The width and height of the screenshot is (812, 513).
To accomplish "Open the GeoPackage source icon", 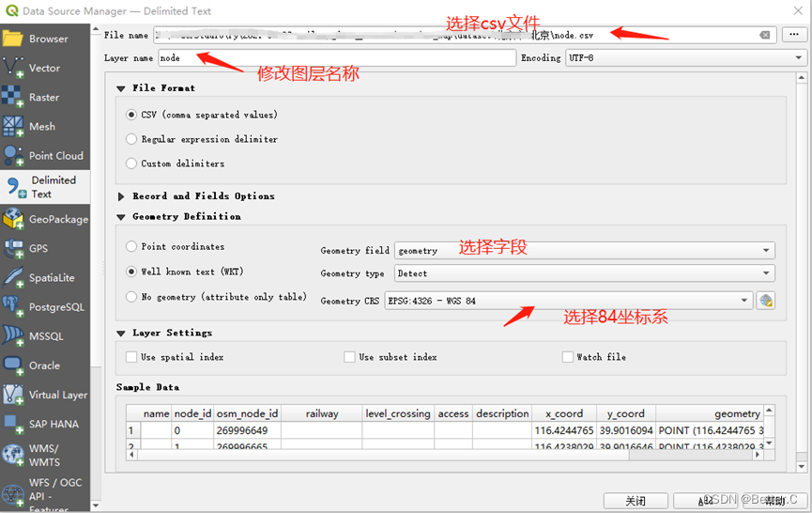I will [x=12, y=219].
